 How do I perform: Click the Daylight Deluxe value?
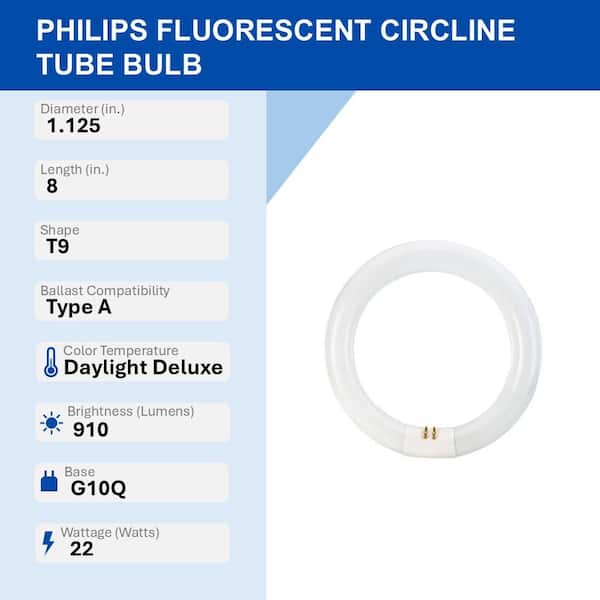(x=143, y=368)
